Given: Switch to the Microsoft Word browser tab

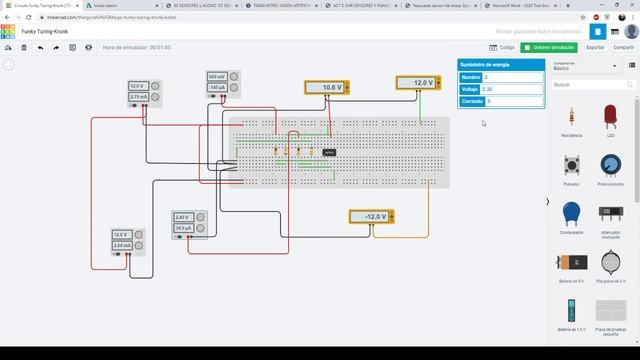Looking at the screenshot, I should 520,6.
